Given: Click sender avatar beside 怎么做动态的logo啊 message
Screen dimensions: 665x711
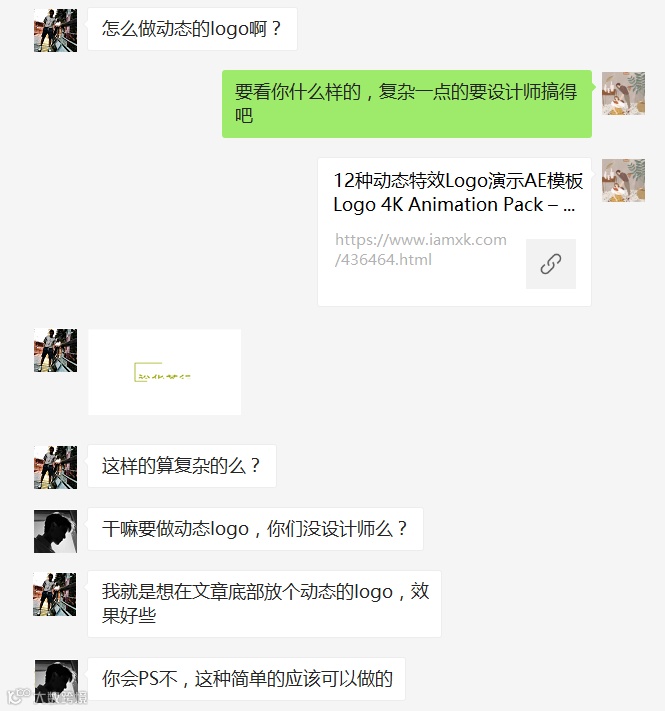Looking at the screenshot, I should (55, 30).
